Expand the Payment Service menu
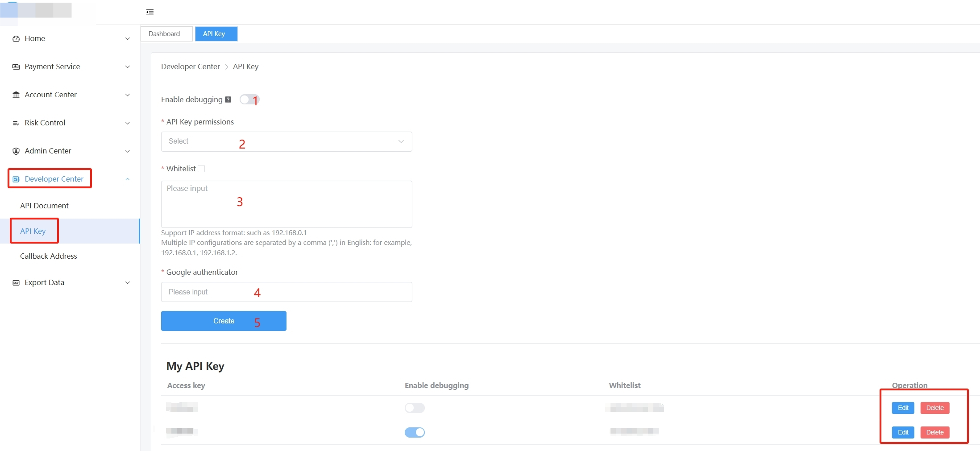 tap(128, 67)
